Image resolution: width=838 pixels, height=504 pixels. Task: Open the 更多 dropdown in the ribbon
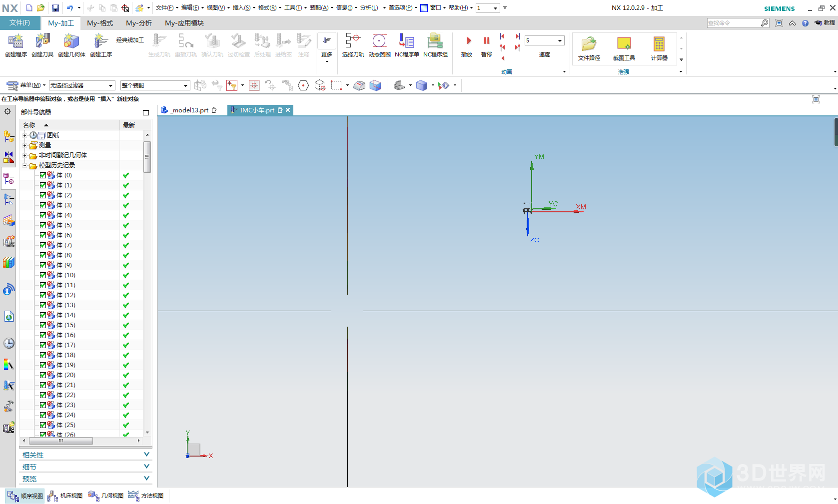327,47
